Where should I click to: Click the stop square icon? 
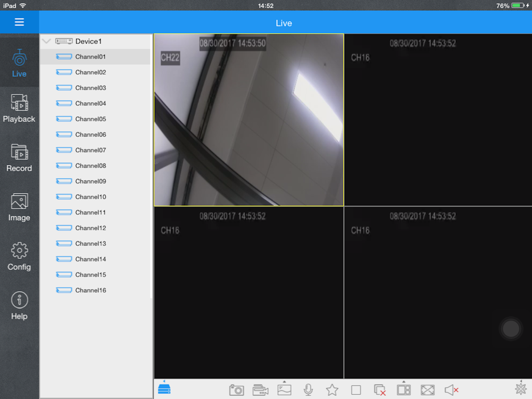pos(356,390)
